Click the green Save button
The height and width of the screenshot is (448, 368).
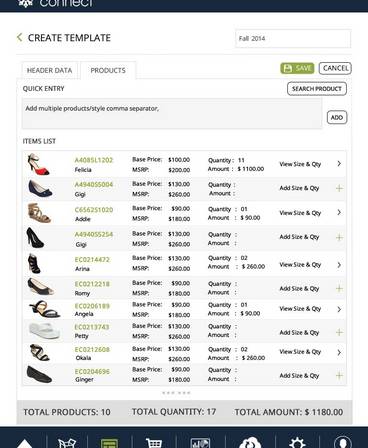coord(297,68)
